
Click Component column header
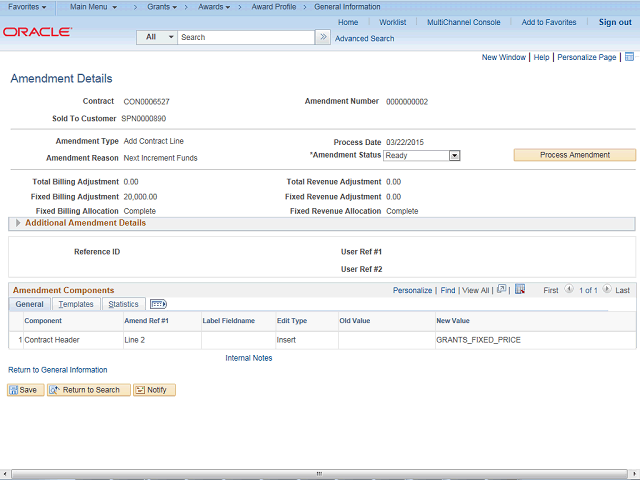click(43, 321)
